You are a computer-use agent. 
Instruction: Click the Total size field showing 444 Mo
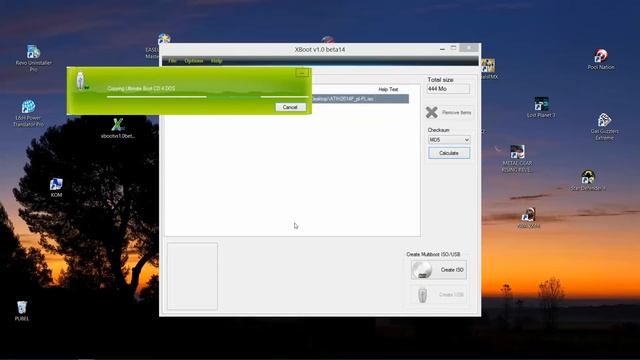pos(448,89)
